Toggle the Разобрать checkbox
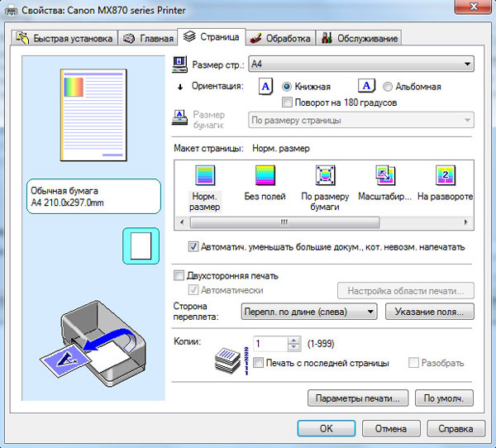 (x=413, y=363)
